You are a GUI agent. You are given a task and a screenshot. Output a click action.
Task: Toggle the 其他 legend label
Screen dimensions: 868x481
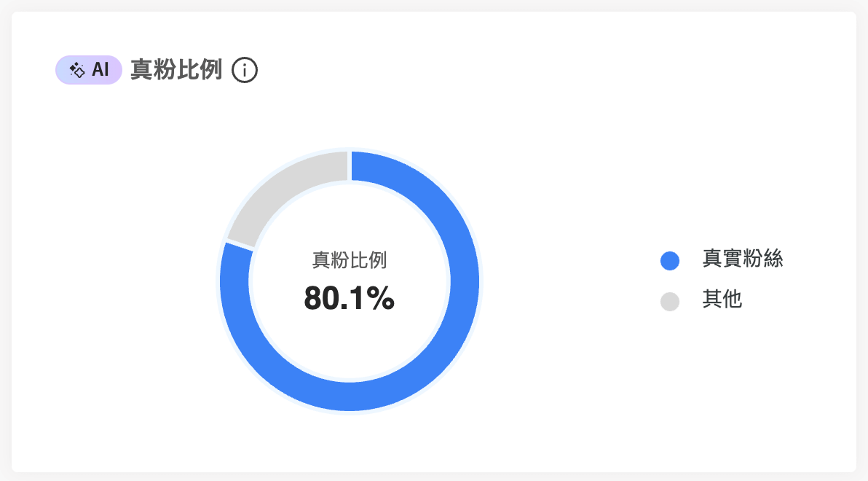722,300
